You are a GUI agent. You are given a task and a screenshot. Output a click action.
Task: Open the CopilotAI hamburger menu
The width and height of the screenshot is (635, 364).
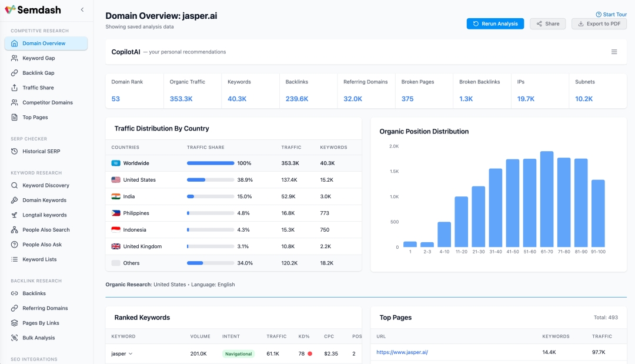click(x=614, y=52)
